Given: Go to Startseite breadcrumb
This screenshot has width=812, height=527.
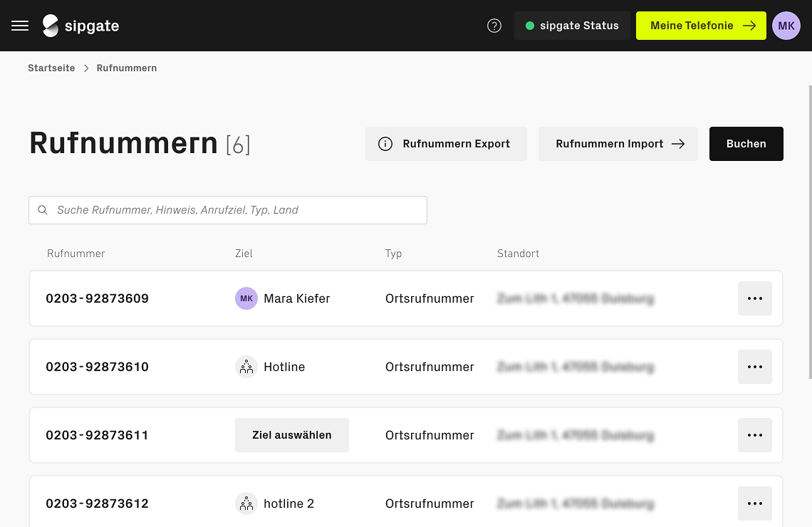Looking at the screenshot, I should click(x=51, y=68).
